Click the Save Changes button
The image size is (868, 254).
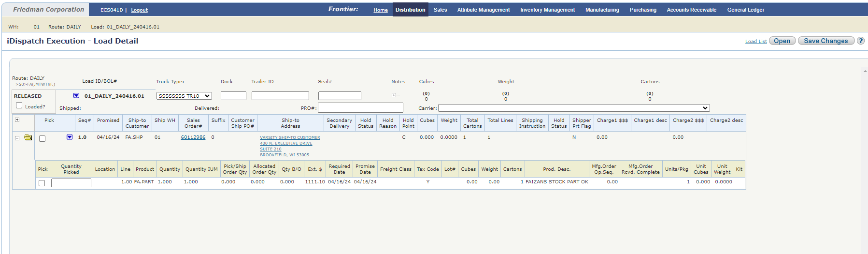tap(826, 41)
